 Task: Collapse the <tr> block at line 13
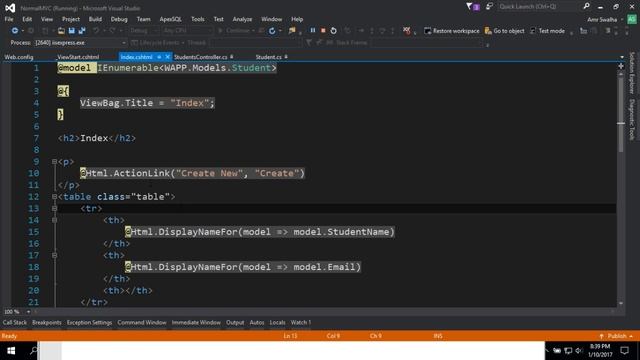click(54, 209)
